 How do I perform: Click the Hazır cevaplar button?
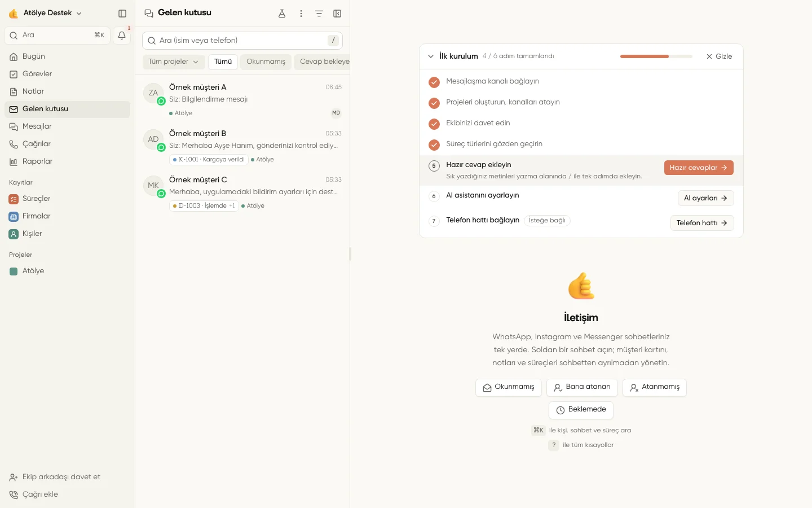pyautogui.click(x=699, y=168)
